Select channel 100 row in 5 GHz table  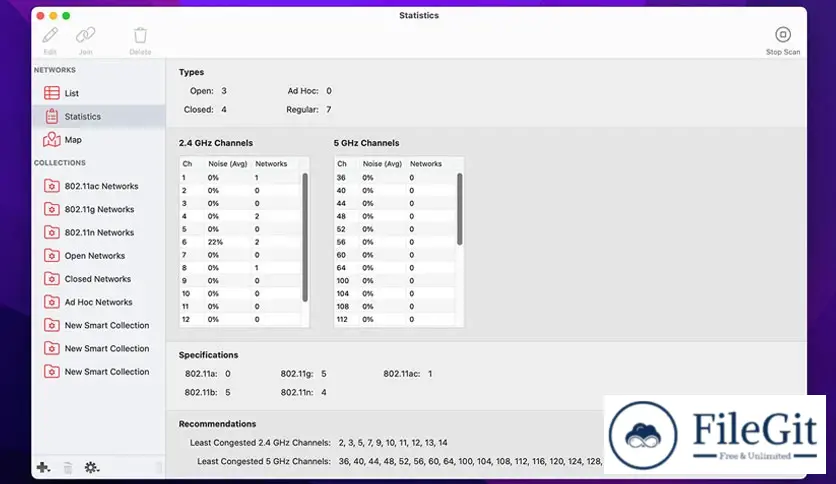(x=395, y=280)
